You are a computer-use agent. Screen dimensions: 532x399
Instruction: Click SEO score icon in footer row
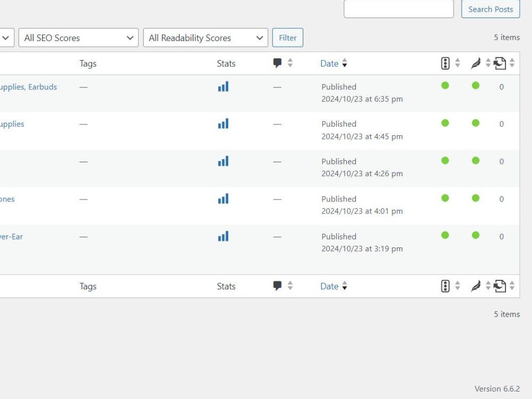click(445, 286)
